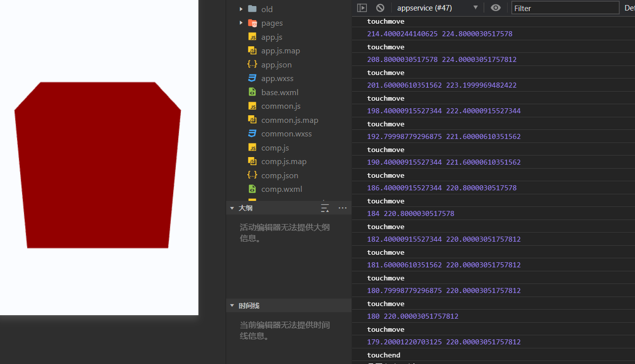Select the first touchmove log entry

click(386, 22)
